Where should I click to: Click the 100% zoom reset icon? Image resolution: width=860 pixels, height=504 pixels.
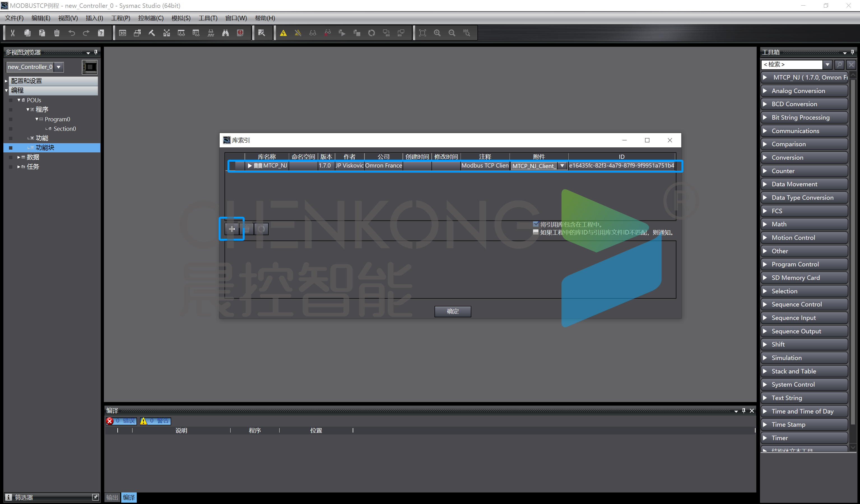[x=466, y=33]
